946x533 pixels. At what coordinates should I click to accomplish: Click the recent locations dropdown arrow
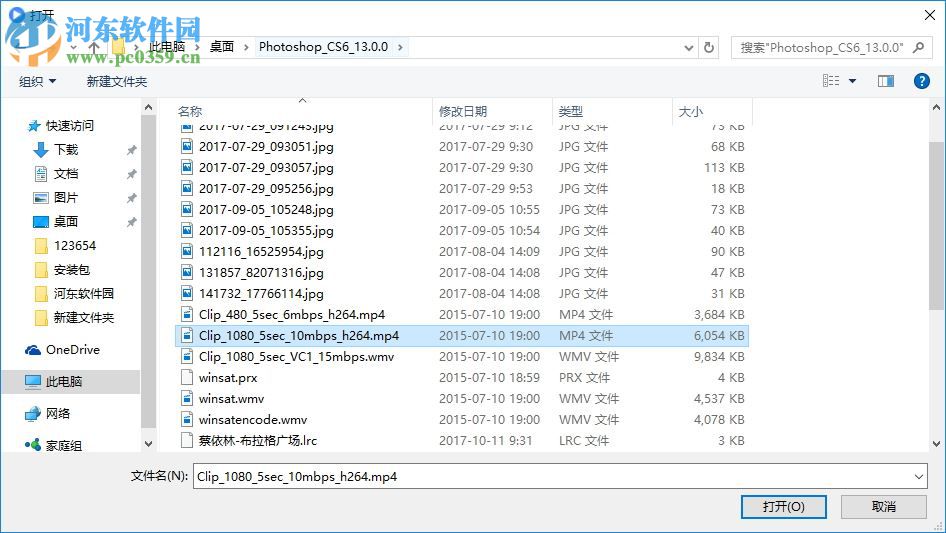tap(73, 47)
